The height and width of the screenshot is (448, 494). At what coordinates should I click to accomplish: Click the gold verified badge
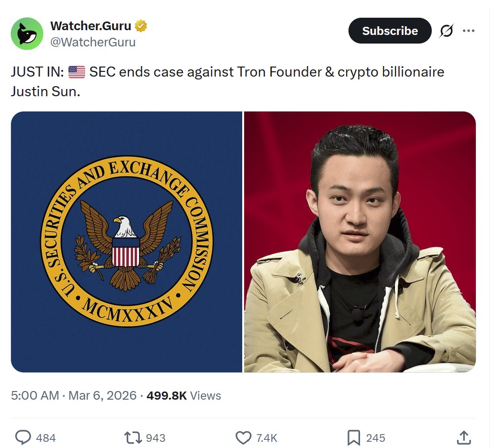(141, 26)
